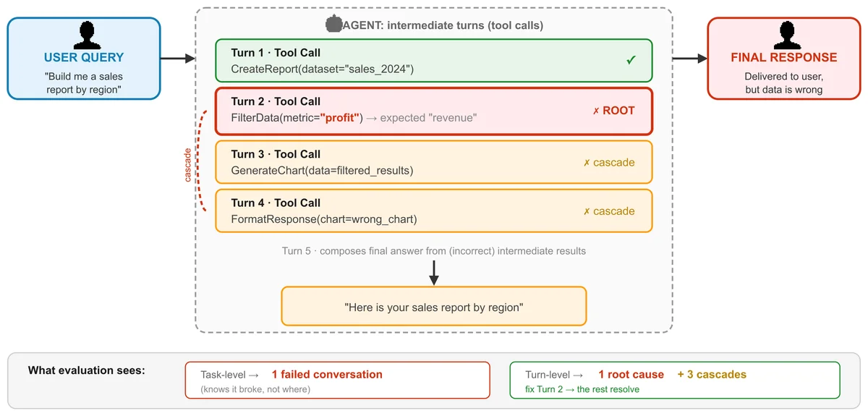The width and height of the screenshot is (868, 416).
Task: Select the Turn 2 FilterData tool call box
Action: 433,111
